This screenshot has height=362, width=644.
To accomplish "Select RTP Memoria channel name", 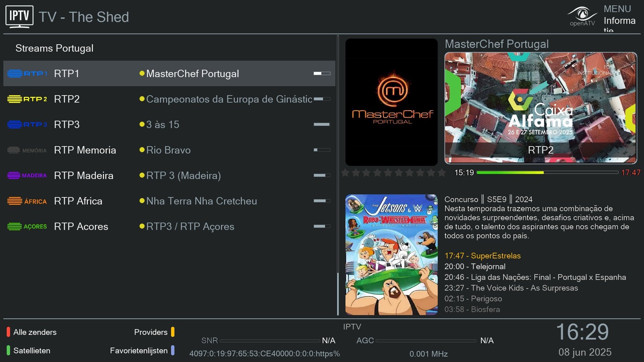I will click(x=85, y=150).
